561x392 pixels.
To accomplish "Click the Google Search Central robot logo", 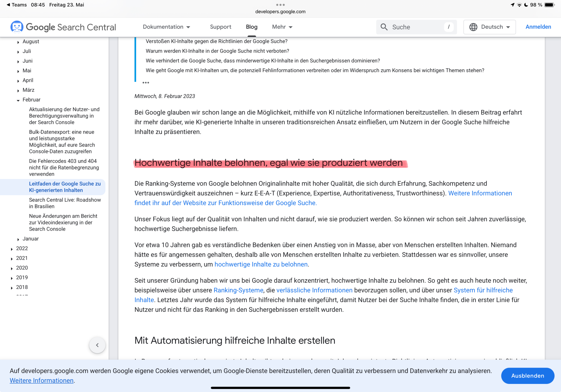I will click(x=17, y=27).
